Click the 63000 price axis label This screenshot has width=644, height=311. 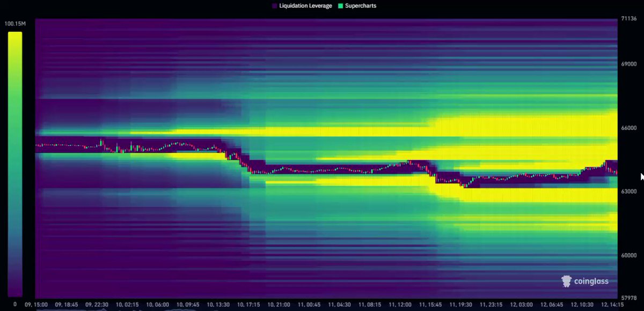click(x=628, y=191)
